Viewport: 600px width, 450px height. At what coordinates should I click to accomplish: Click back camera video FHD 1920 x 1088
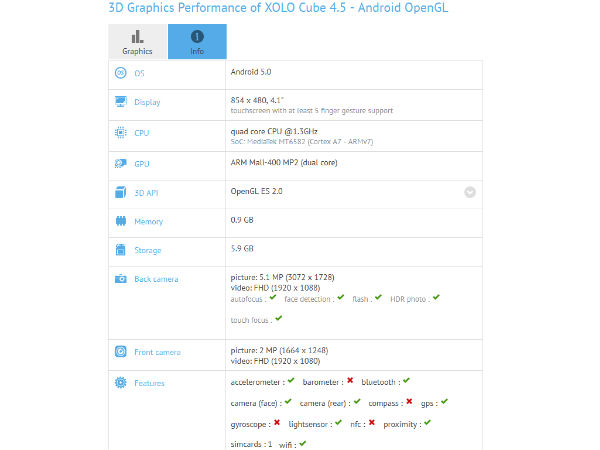pyautogui.click(x=275, y=288)
